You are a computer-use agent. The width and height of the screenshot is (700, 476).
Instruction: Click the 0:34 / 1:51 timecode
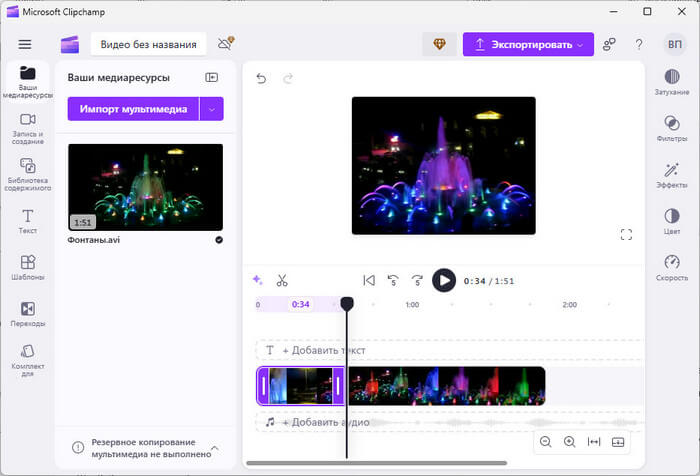coord(489,281)
